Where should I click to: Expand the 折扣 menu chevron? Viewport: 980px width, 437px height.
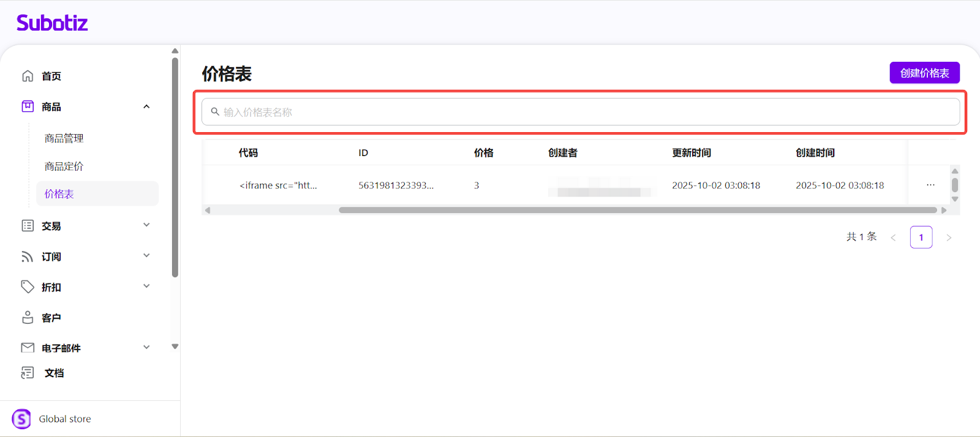coord(146,286)
